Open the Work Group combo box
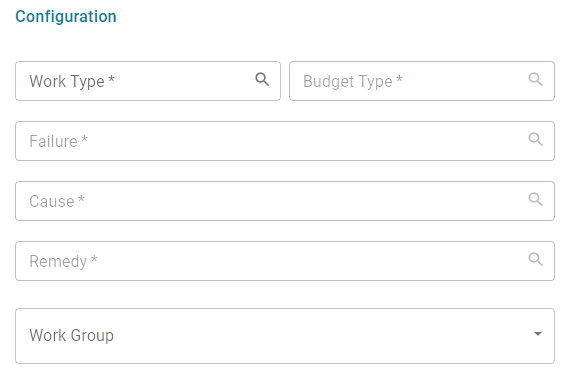 (285, 336)
